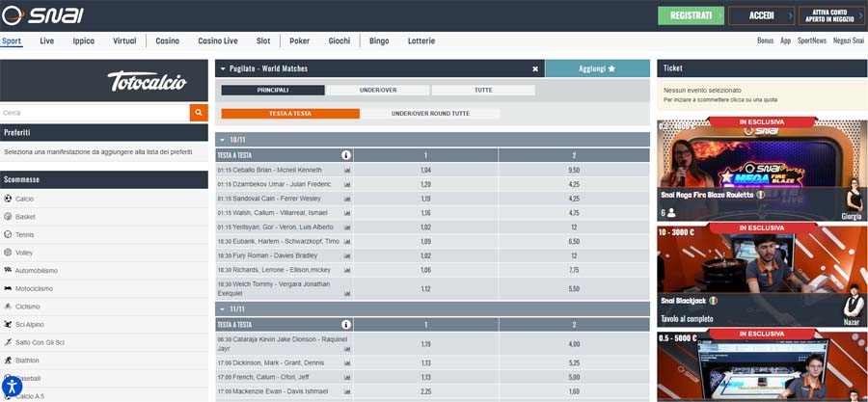Open the Slot menu item
This screenshot has height=402, width=868.
tap(263, 40)
